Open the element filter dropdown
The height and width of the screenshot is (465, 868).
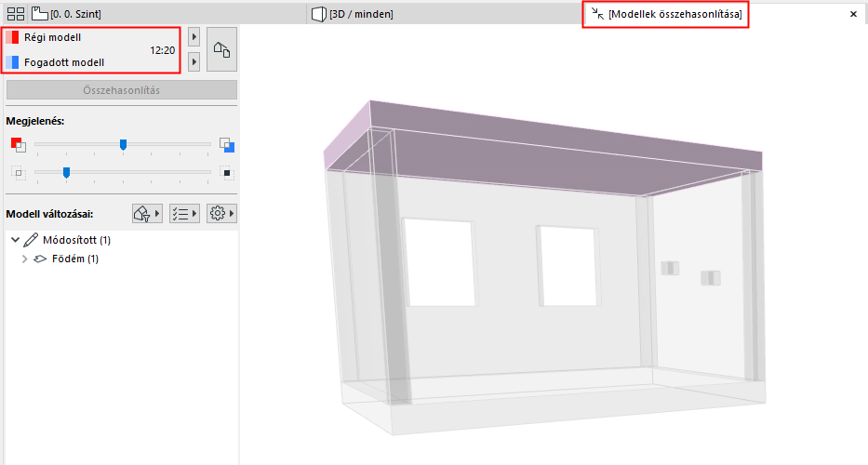pyautogui.click(x=147, y=213)
